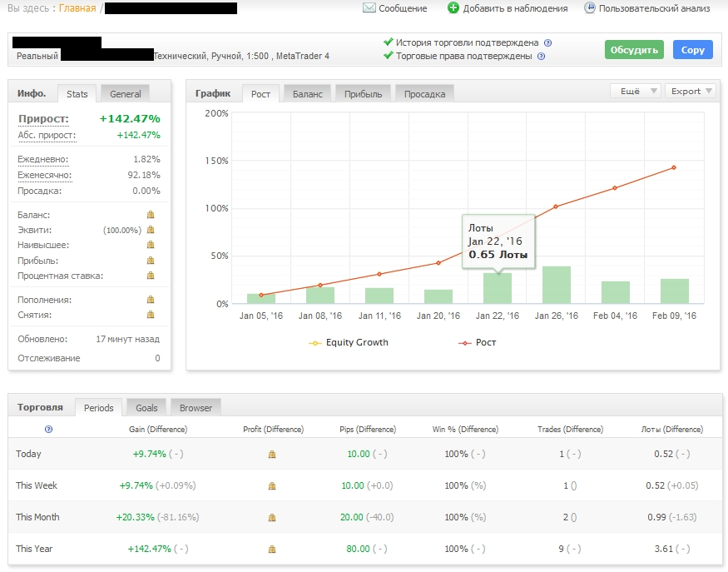The image size is (728, 572).
Task: Click the lock icon next to Баланс
Action: (x=151, y=215)
